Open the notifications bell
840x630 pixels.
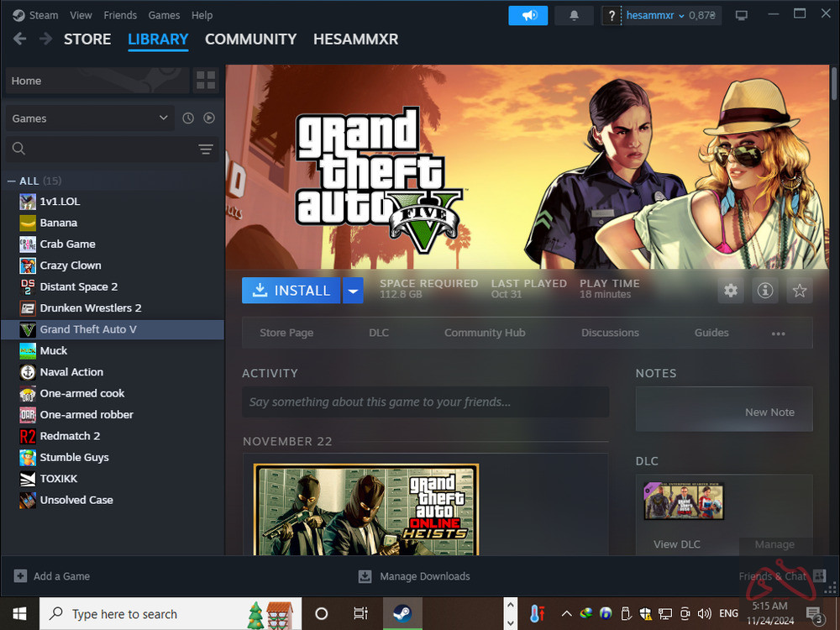pos(575,15)
